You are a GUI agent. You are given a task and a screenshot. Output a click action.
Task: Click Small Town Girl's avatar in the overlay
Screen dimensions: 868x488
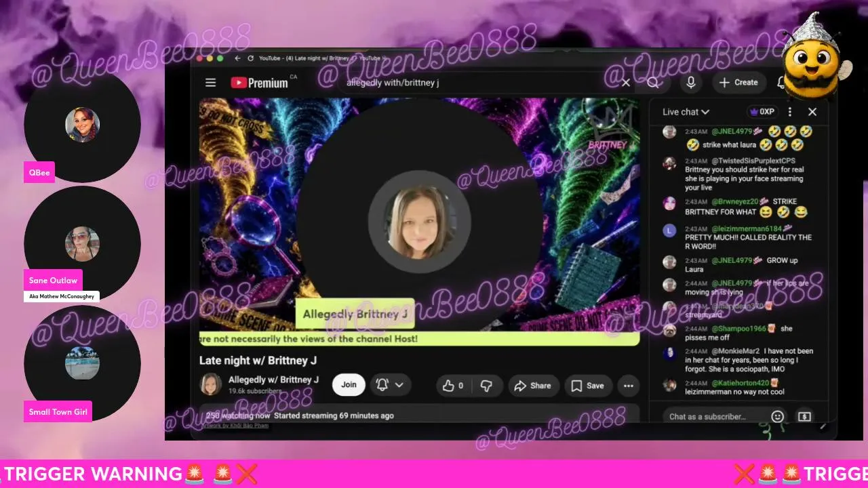(82, 363)
